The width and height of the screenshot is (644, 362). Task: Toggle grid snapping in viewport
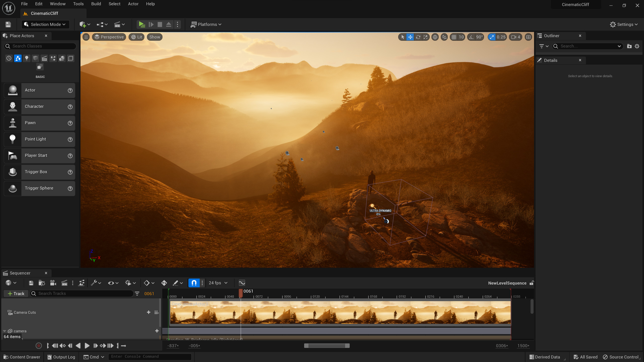(454, 37)
